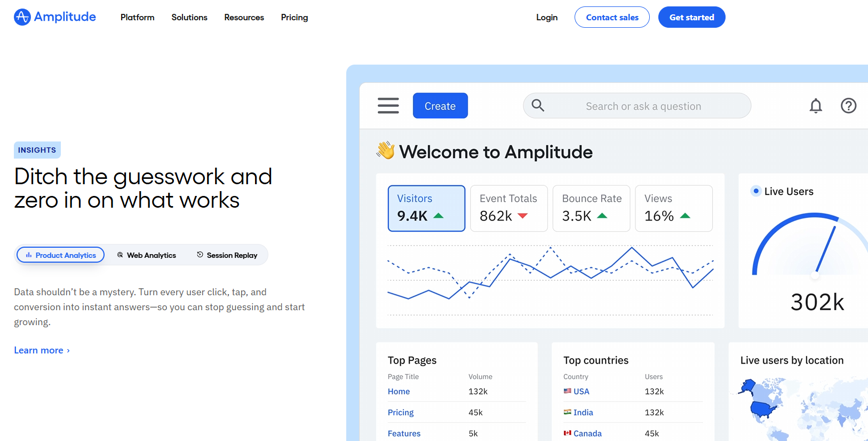
Task: Select the Event Totals metric card
Action: (509, 208)
